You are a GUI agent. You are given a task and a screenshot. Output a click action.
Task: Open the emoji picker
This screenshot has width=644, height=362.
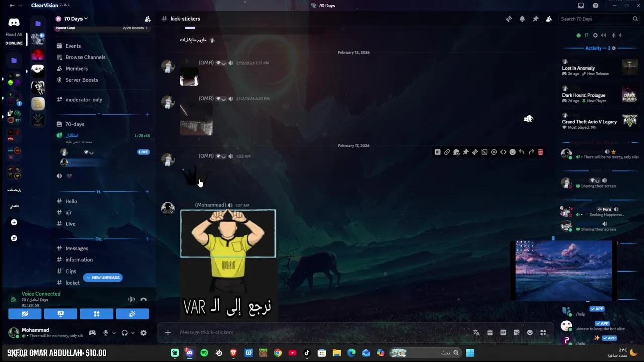click(530, 332)
